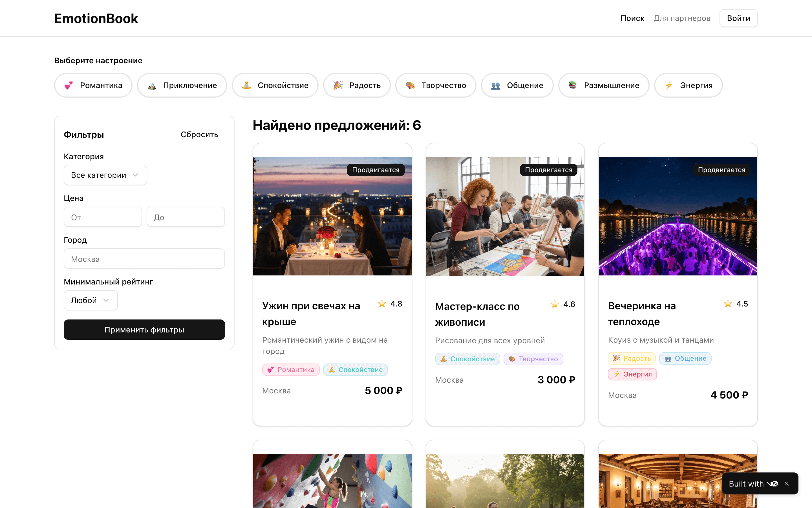The width and height of the screenshot is (812, 508).
Task: Enable the Размышление mood filter
Action: pyautogui.click(x=604, y=85)
